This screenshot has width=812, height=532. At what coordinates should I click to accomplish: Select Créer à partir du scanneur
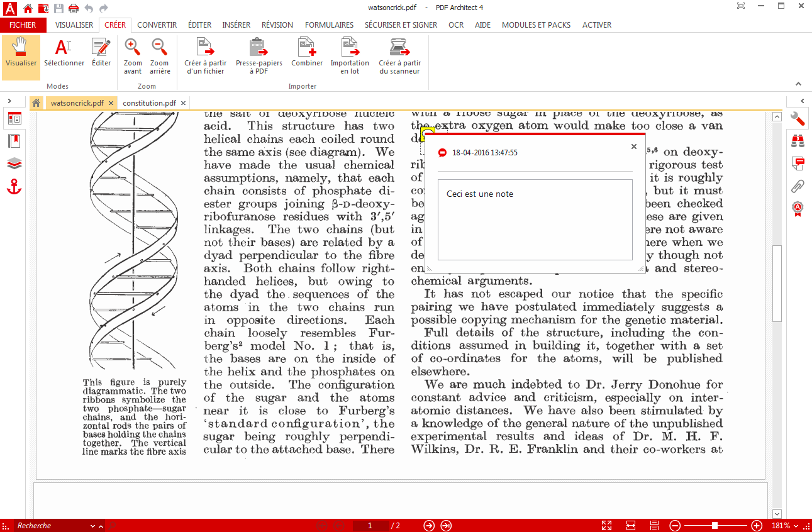399,48
